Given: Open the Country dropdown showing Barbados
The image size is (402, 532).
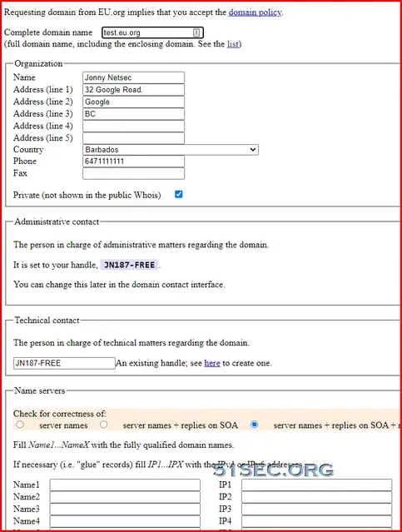Looking at the screenshot, I should pos(171,150).
